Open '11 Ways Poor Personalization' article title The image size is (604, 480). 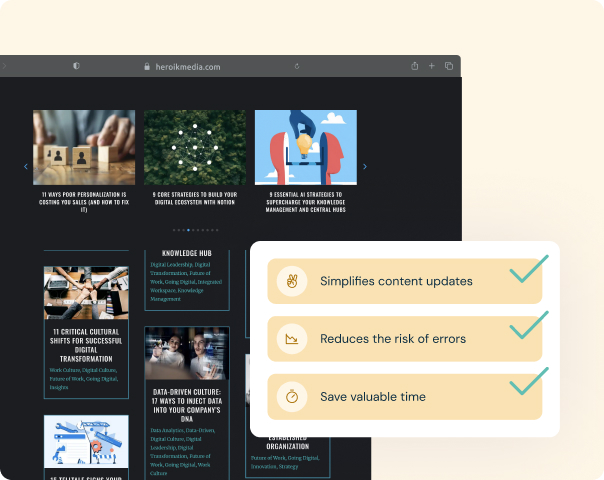tap(84, 202)
